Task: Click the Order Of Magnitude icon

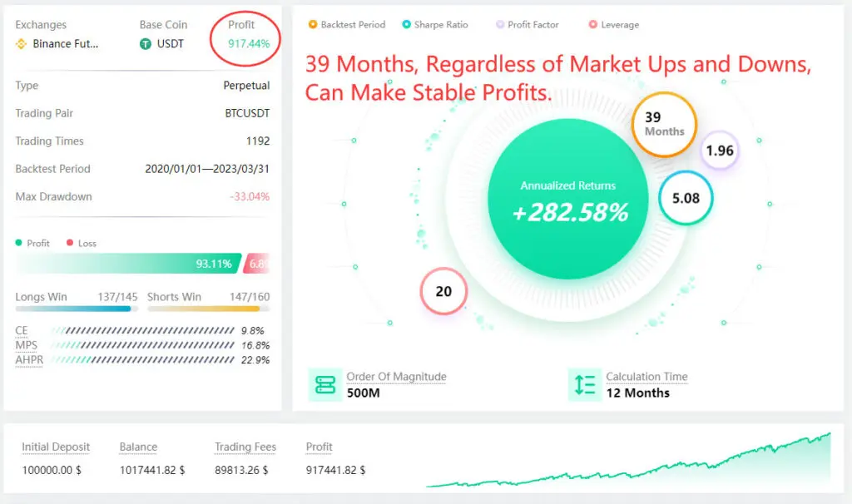Action: pos(324,385)
